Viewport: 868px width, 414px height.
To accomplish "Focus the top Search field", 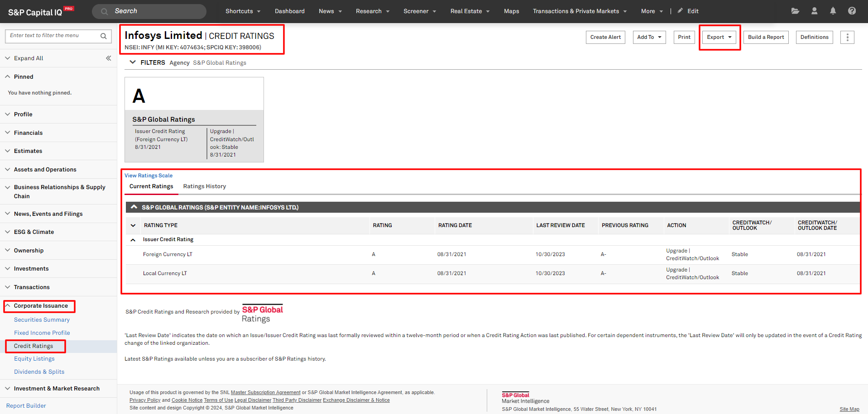I will (x=149, y=11).
